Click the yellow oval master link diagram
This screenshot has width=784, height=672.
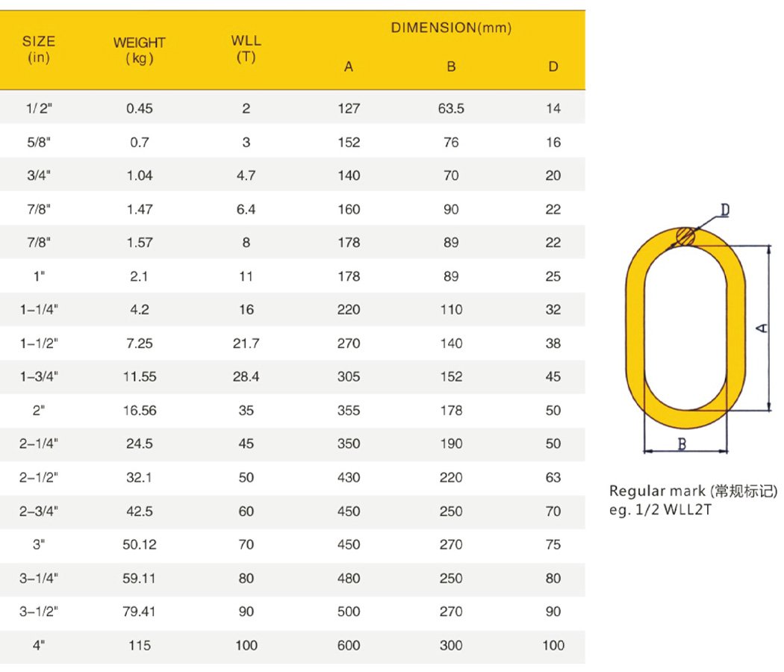pos(685,328)
